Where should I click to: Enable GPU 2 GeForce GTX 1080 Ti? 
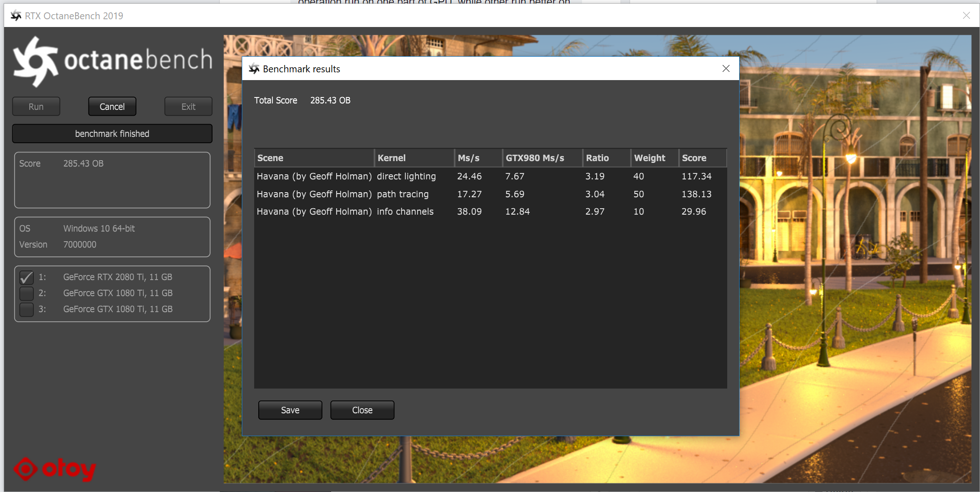[x=27, y=293]
